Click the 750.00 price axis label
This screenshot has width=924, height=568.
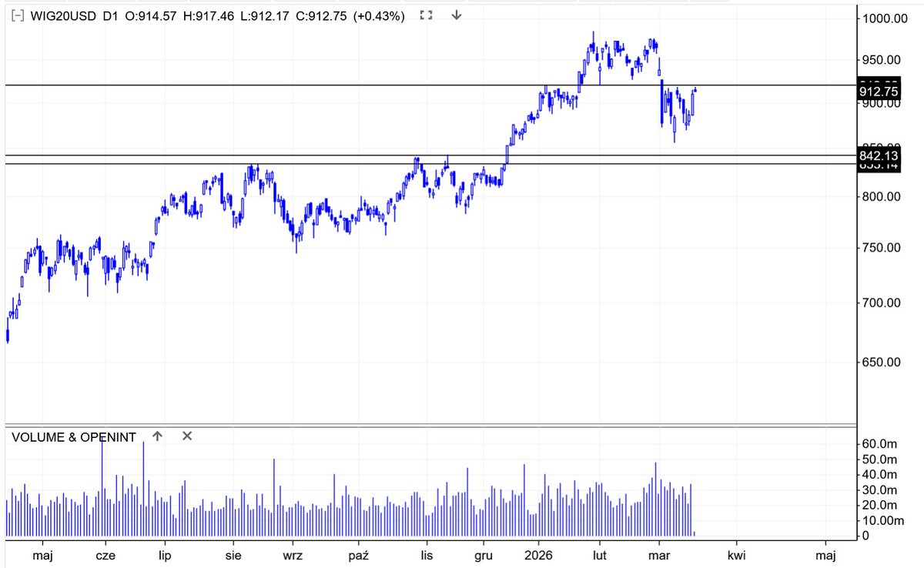coord(880,247)
